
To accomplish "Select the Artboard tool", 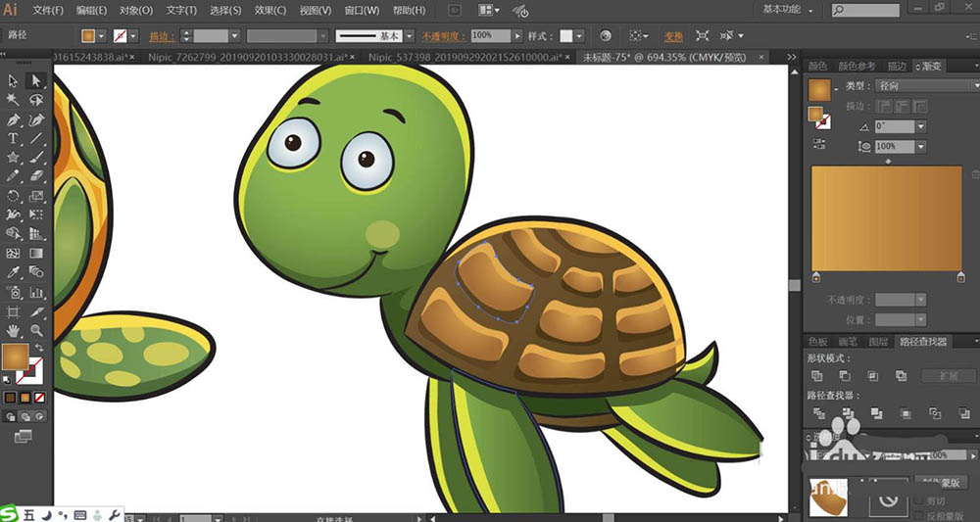I will click(x=13, y=311).
